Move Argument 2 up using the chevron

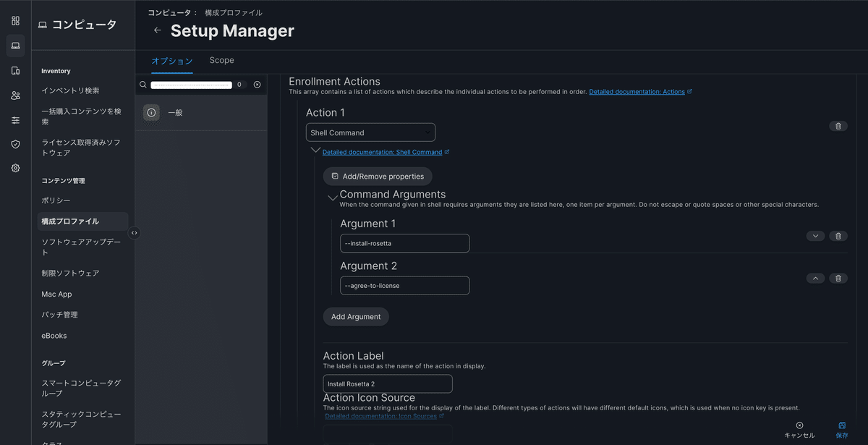point(815,278)
